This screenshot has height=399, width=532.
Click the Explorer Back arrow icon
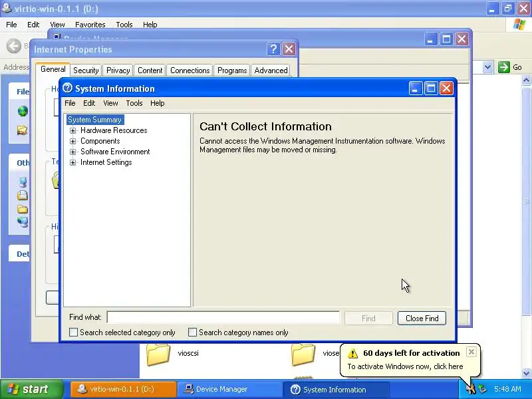14,46
